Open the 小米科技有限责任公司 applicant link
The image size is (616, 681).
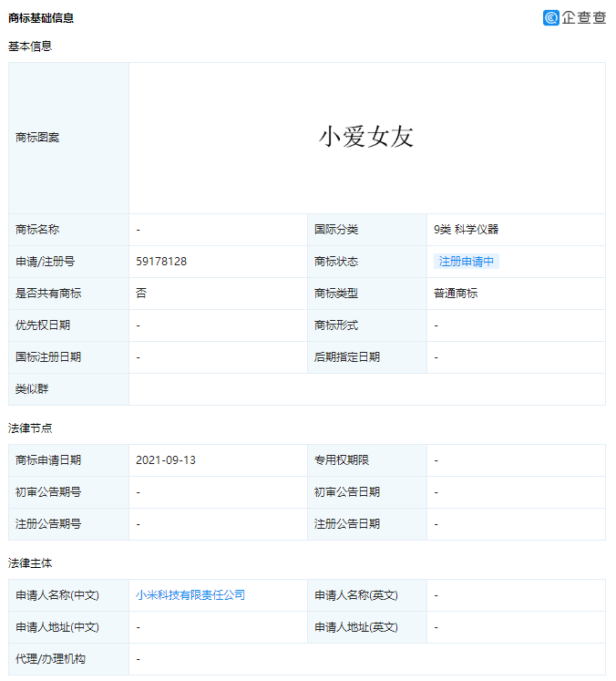coord(190,595)
